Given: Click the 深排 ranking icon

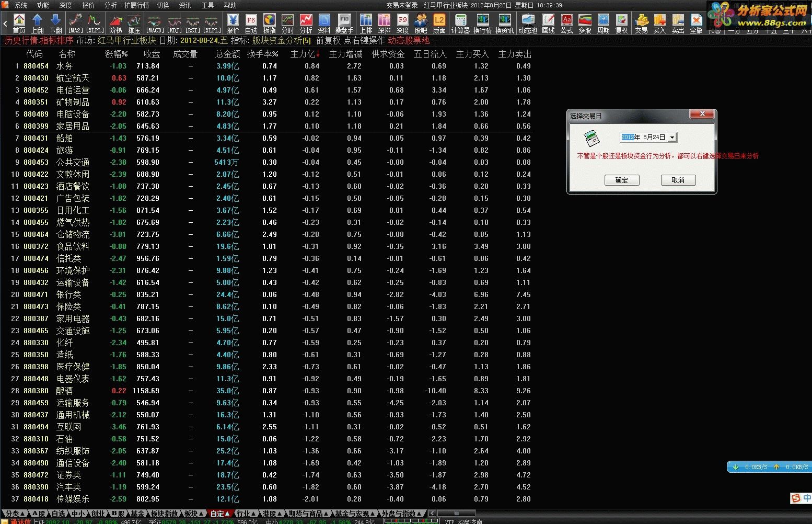Looking at the screenshot, I should coord(384,24).
